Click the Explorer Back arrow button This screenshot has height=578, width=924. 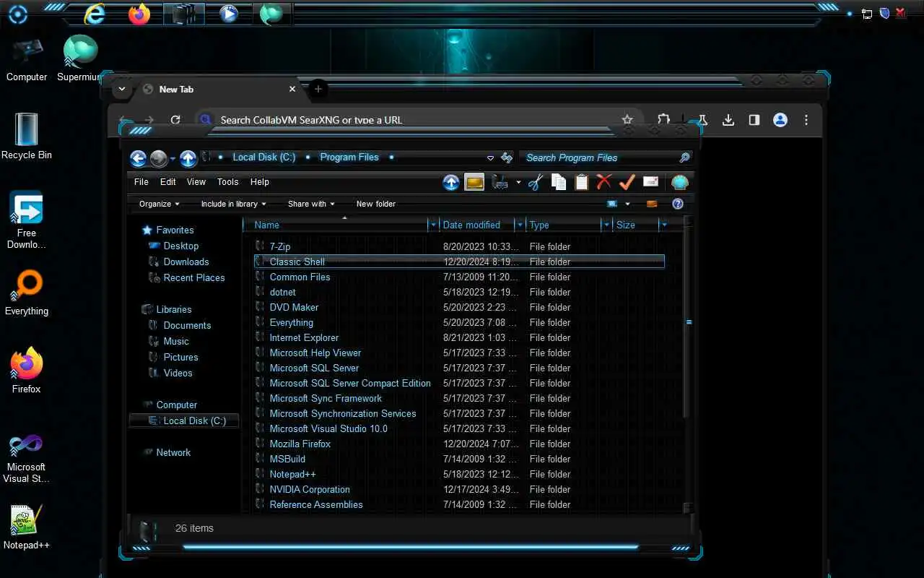pyautogui.click(x=139, y=158)
